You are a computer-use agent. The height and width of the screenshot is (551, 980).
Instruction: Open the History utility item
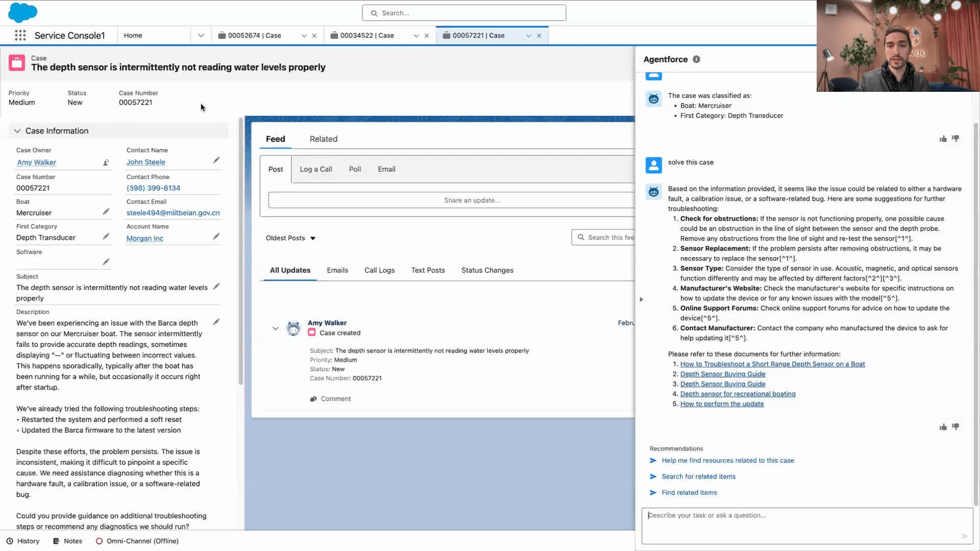point(23,541)
